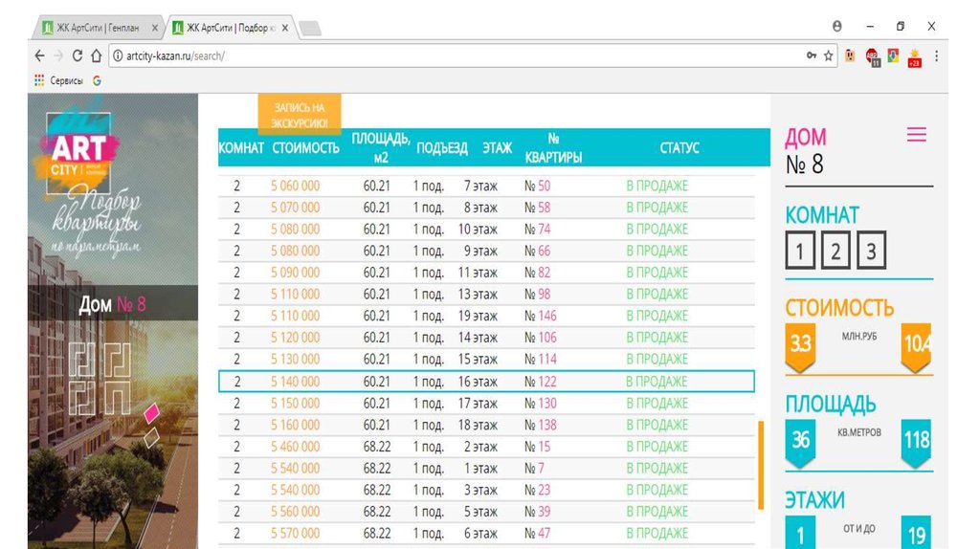Screen dimensions: 980x549
Task: Open the Chrome three-dot menu
Action: (x=935, y=56)
